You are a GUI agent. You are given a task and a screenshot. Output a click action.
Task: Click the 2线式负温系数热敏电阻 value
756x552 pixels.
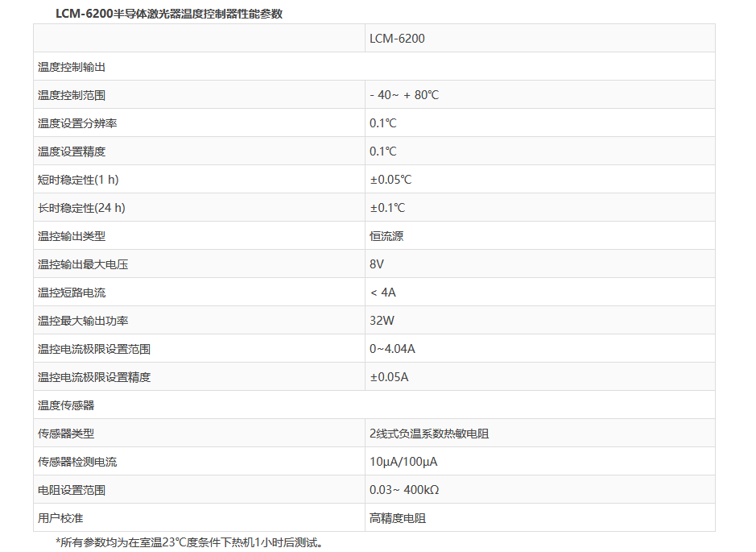(429, 434)
